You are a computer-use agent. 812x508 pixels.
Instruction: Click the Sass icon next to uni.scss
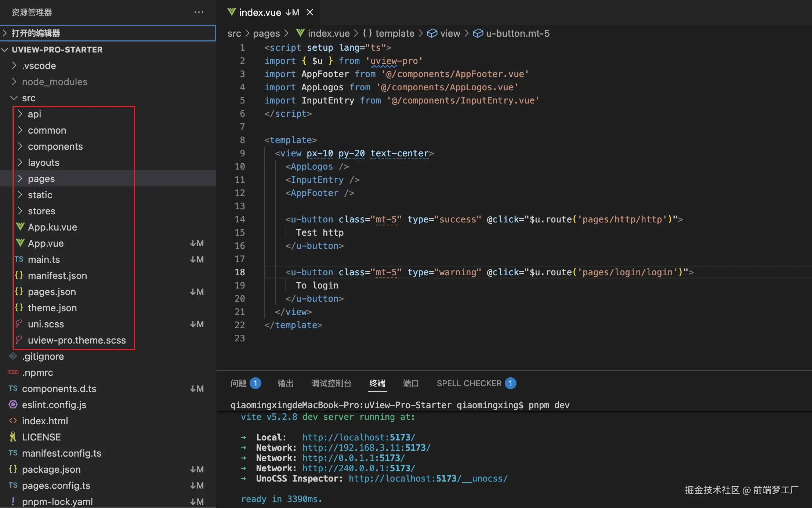pos(19,324)
